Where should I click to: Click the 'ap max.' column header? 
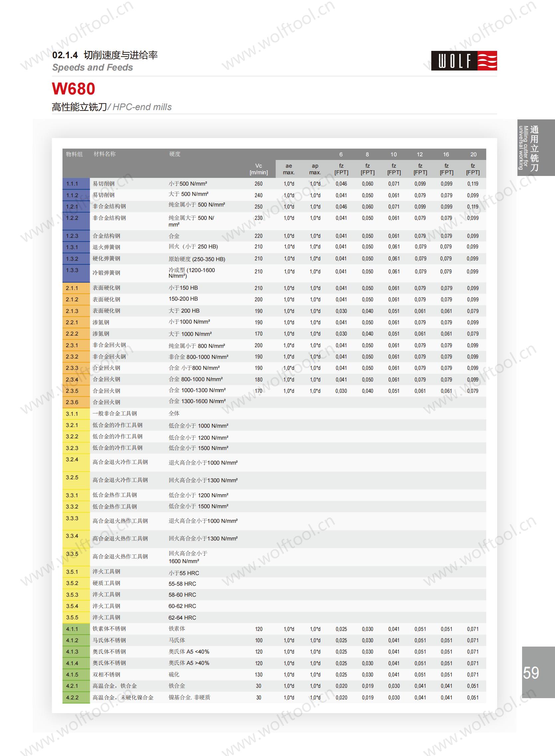tap(315, 169)
